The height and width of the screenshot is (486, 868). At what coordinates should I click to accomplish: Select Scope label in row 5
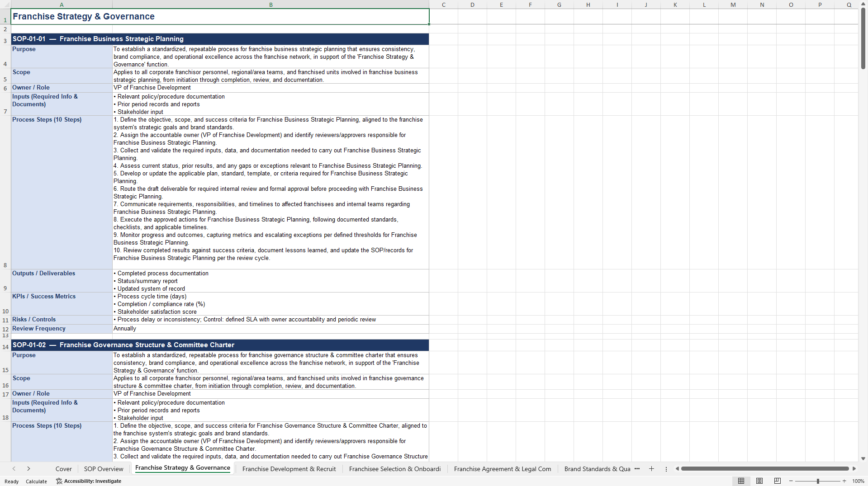[62, 75]
